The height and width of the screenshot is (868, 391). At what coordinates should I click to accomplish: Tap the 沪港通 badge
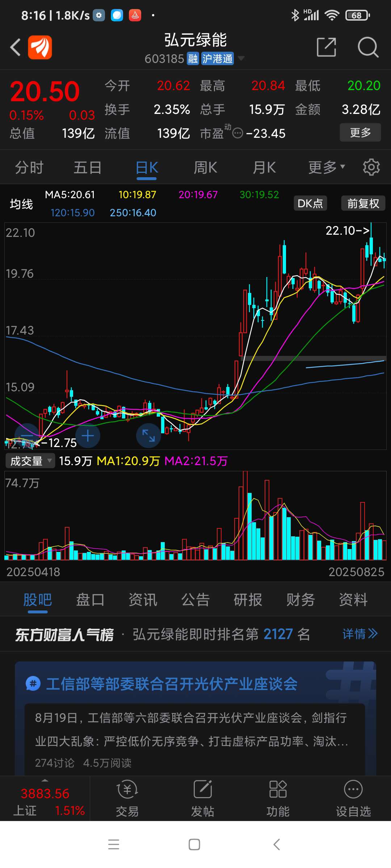coord(217,59)
